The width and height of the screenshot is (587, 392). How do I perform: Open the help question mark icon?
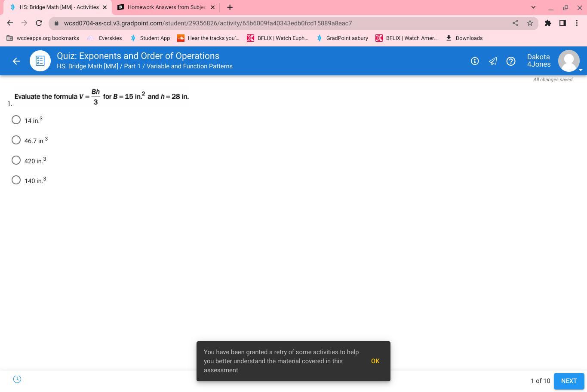point(511,61)
